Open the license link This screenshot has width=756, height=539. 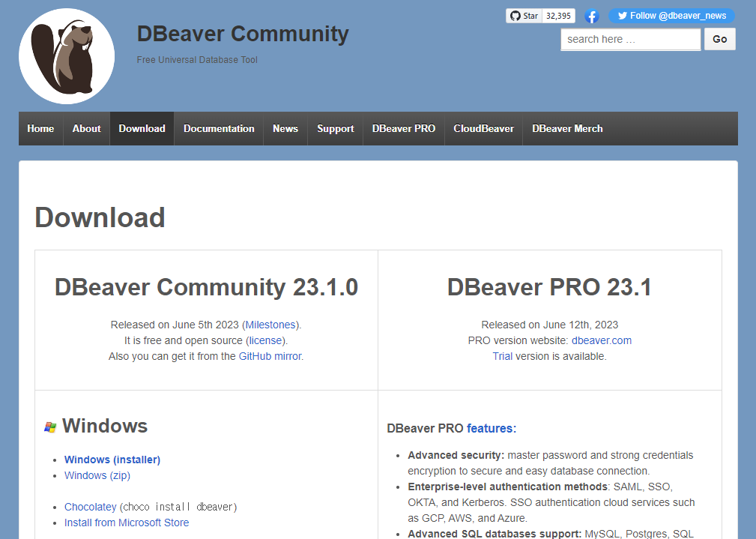point(266,340)
